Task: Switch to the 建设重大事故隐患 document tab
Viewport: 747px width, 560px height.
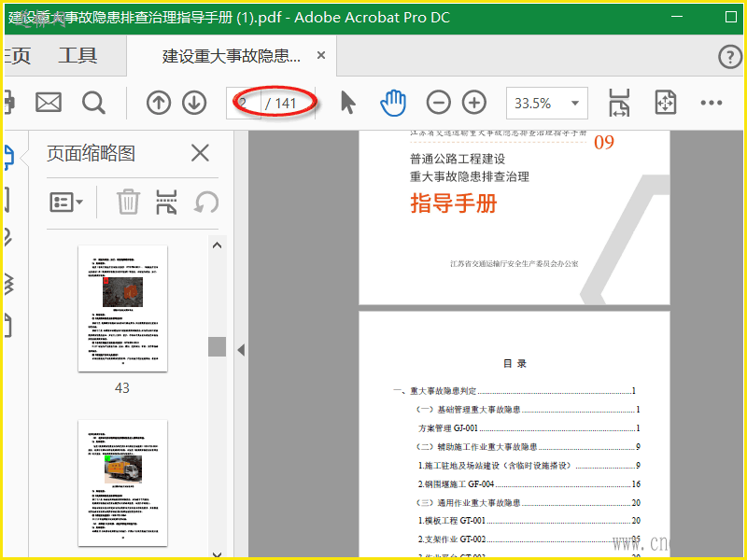Action: 231,56
